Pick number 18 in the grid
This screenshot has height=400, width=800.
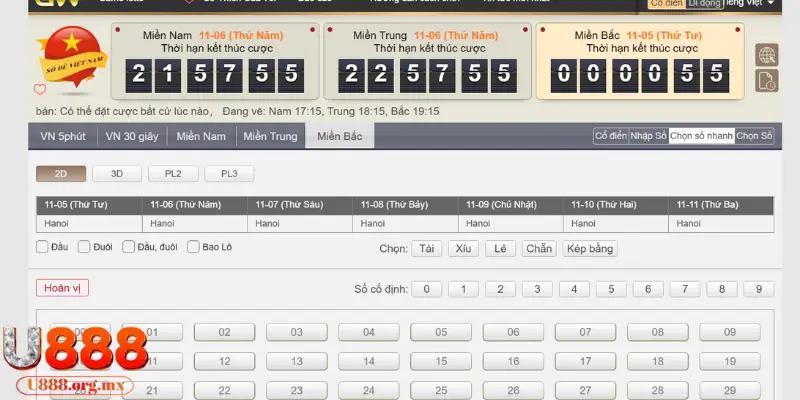click(658, 362)
